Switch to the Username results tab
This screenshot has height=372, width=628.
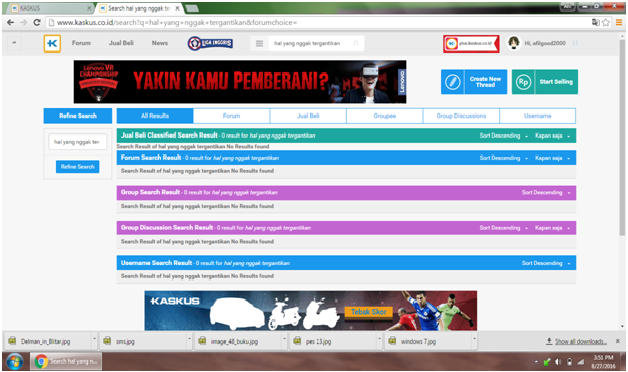537,116
